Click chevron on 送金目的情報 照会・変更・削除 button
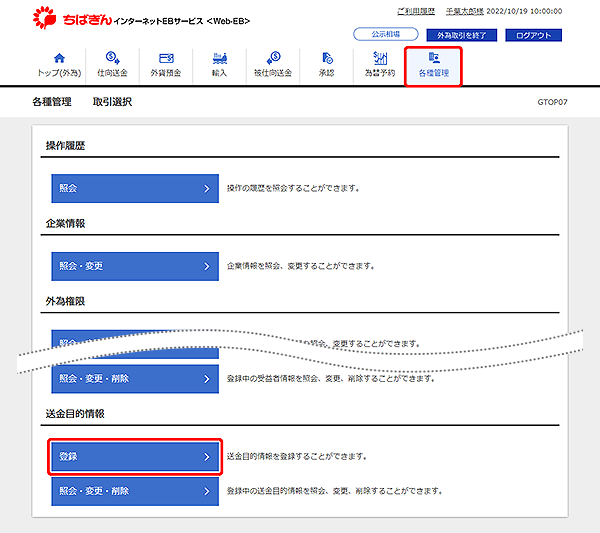Image resolution: width=600 pixels, height=533 pixels. (x=207, y=491)
